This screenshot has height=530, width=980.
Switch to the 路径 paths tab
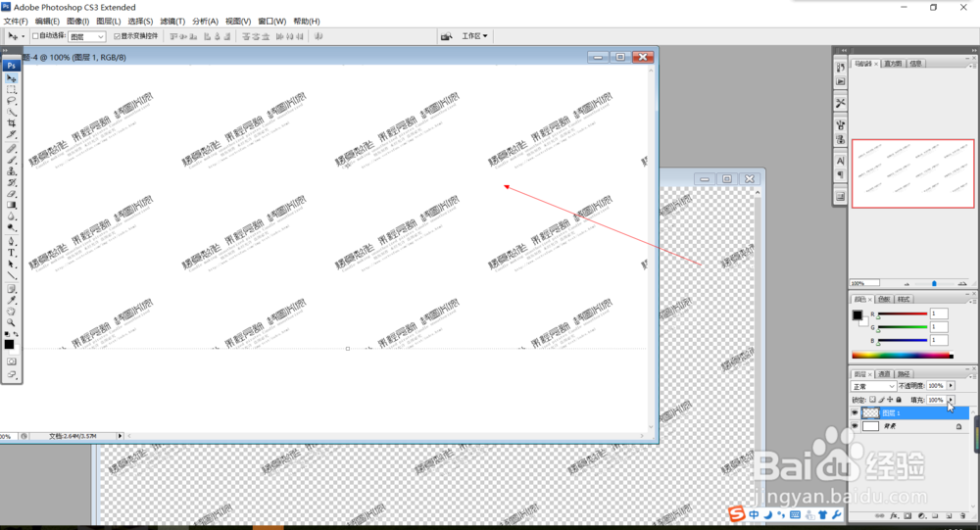pyautogui.click(x=904, y=374)
